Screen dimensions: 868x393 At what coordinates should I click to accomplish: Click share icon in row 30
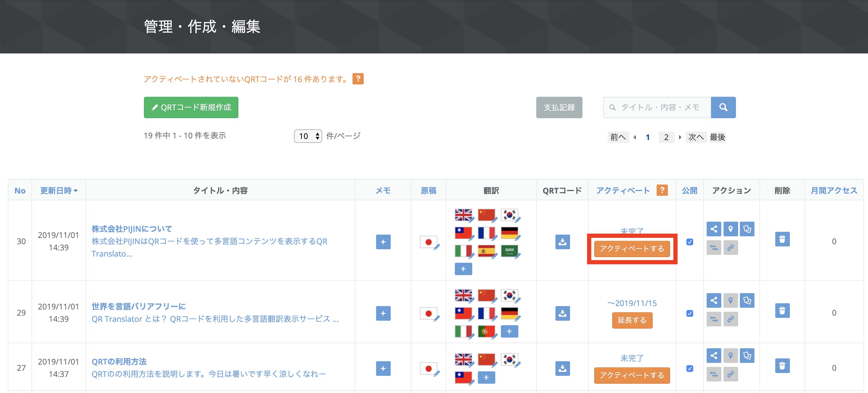click(714, 229)
